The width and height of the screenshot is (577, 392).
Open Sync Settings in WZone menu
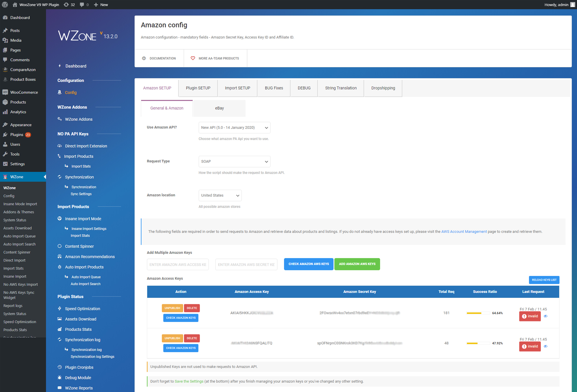(81, 194)
